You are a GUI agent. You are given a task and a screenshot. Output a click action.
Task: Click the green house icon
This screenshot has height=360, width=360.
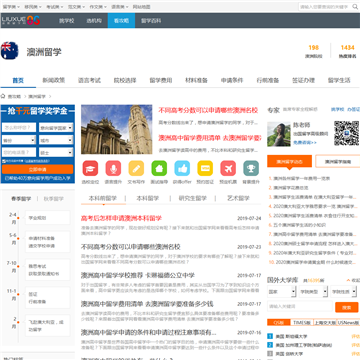[159, 168]
